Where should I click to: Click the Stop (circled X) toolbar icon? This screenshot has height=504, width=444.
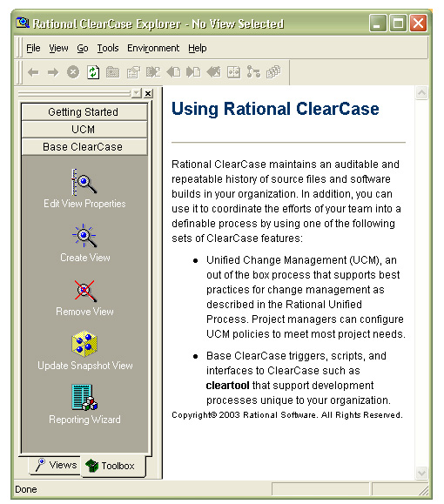pos(73,72)
